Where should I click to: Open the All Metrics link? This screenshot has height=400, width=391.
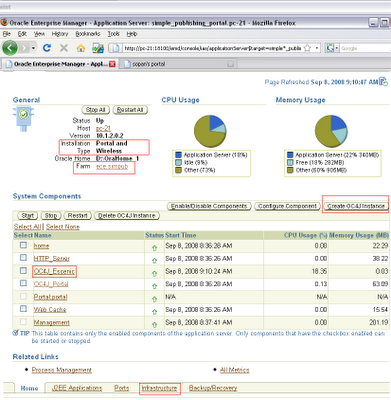tap(235, 370)
